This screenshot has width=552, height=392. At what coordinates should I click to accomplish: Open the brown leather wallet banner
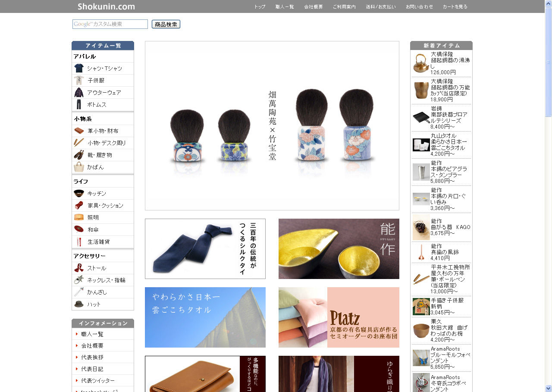205,374
